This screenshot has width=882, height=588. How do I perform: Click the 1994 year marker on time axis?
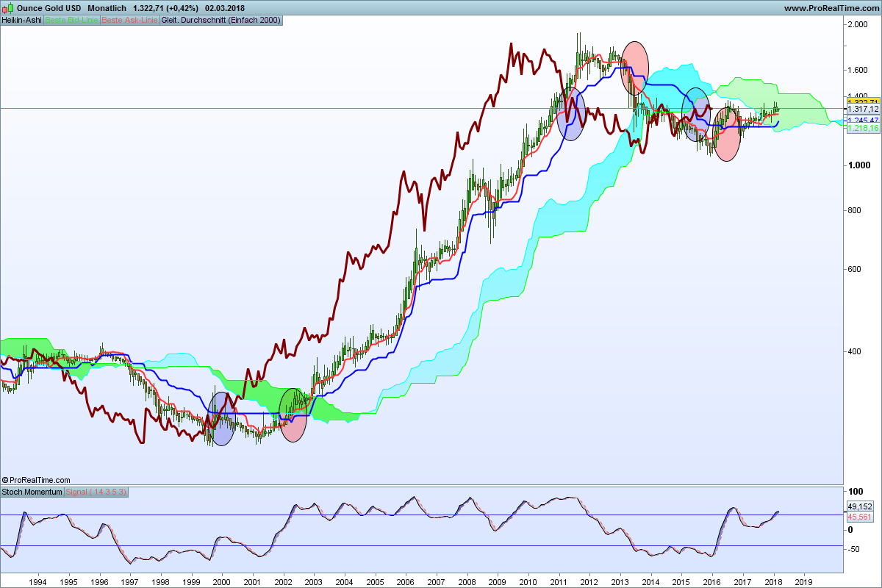[x=37, y=581]
